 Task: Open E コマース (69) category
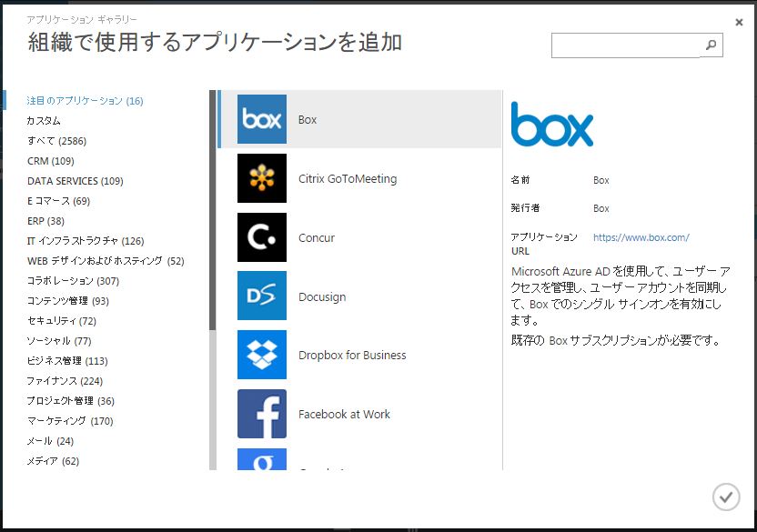(58, 201)
